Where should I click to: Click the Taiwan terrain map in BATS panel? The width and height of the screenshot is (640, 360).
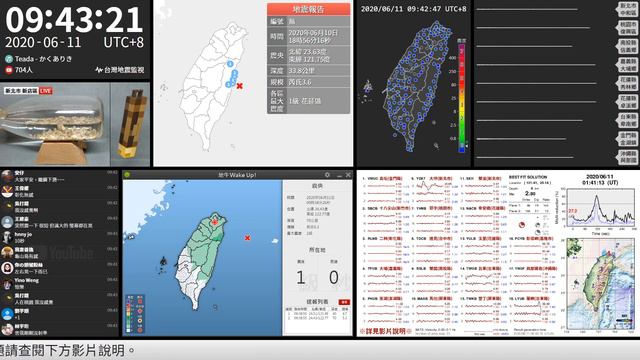click(600, 285)
